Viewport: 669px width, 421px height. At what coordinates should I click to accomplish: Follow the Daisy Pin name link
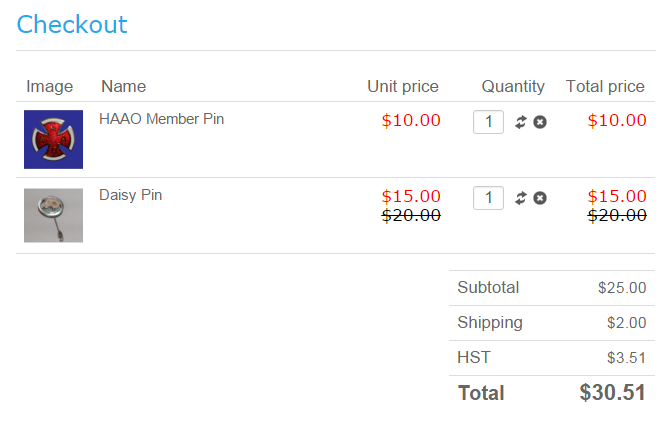point(130,195)
